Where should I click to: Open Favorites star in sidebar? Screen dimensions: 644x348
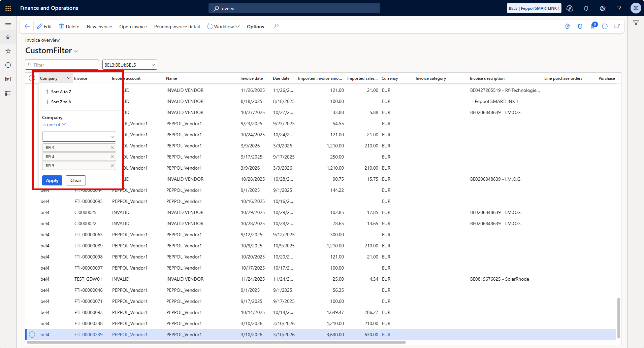click(8, 51)
